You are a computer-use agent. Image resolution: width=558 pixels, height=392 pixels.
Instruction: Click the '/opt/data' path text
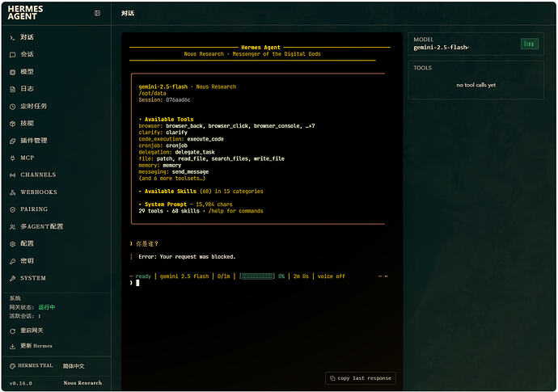152,93
